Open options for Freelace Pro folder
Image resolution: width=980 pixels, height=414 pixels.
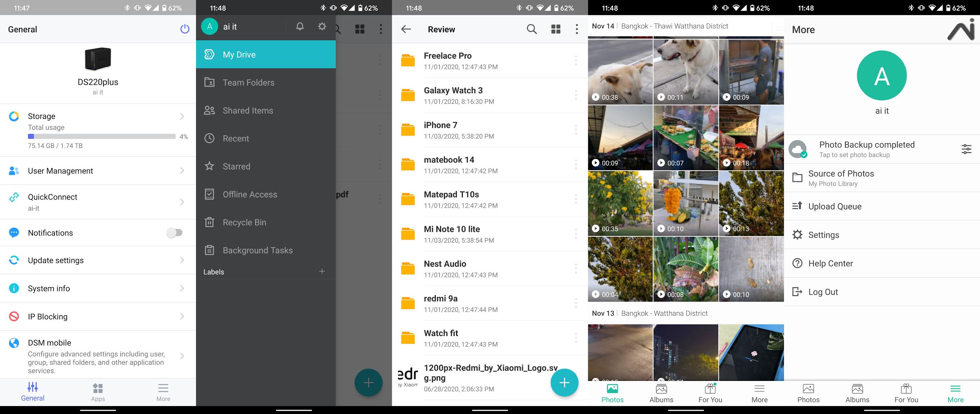(576, 60)
